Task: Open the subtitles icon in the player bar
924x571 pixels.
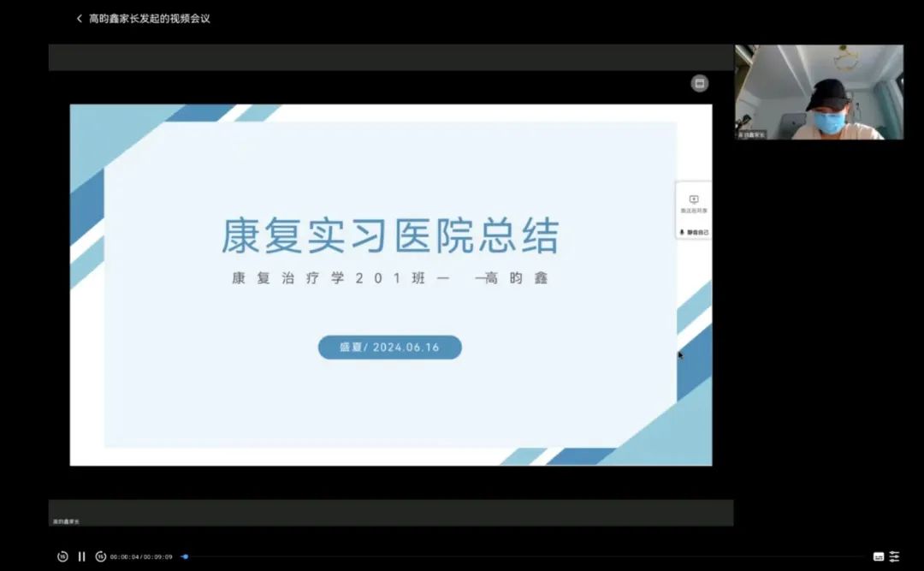Action: coord(878,556)
